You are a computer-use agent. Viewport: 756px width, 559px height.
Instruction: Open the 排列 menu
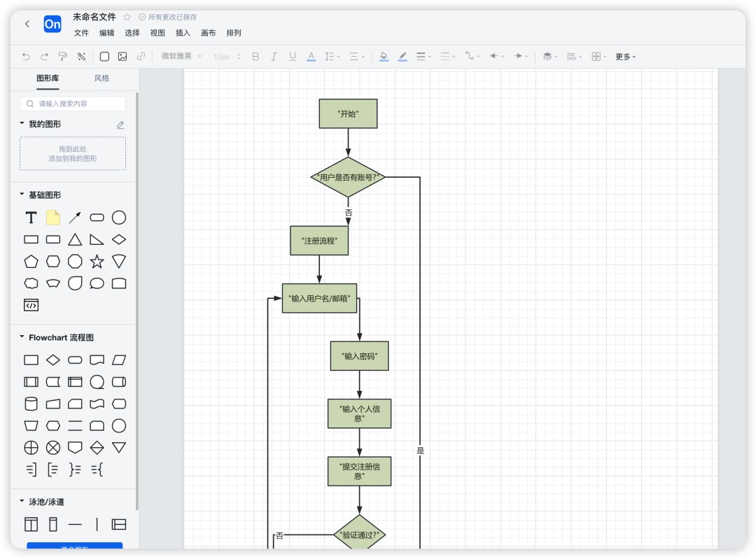tap(234, 33)
